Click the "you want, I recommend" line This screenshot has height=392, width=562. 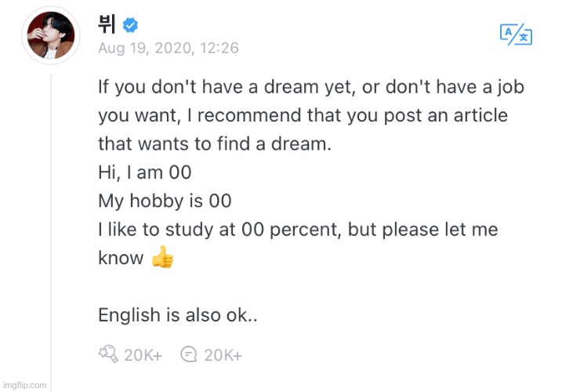[303, 116]
